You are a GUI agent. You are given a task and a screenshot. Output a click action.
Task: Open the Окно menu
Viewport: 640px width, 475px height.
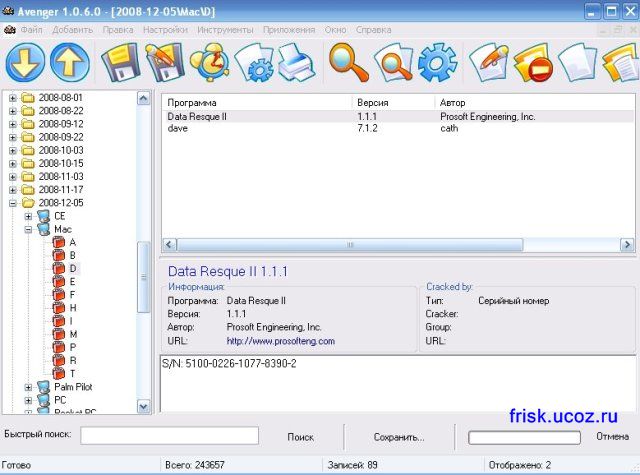[x=336, y=30]
